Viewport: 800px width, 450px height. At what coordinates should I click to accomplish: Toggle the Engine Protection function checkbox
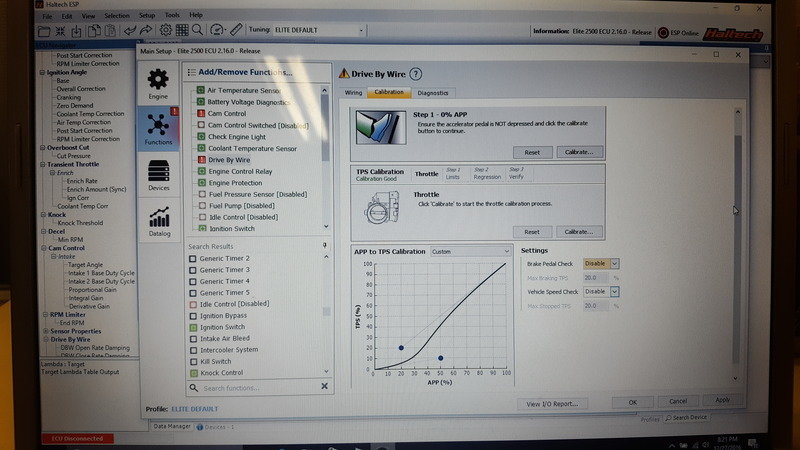[202, 183]
